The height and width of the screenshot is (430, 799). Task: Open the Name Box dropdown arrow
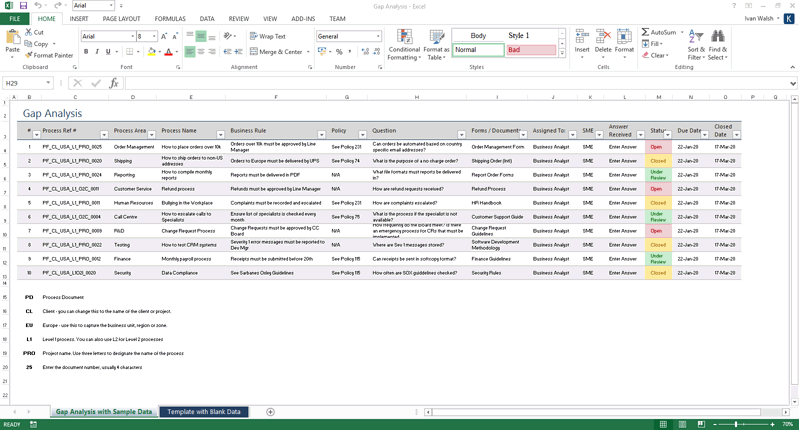tap(48, 83)
